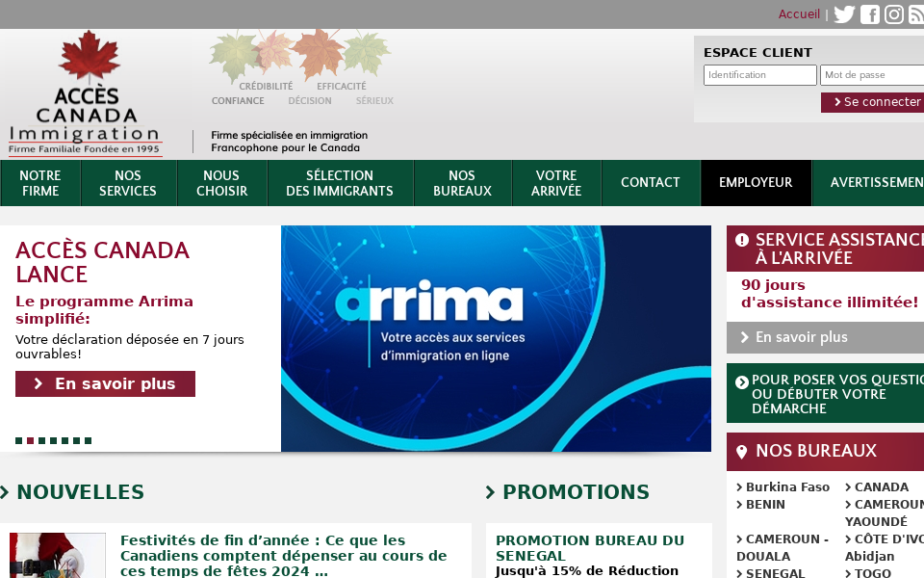Open the SÉLECTION DES IMMIGRANTS menu
924x578 pixels.
coord(340,182)
